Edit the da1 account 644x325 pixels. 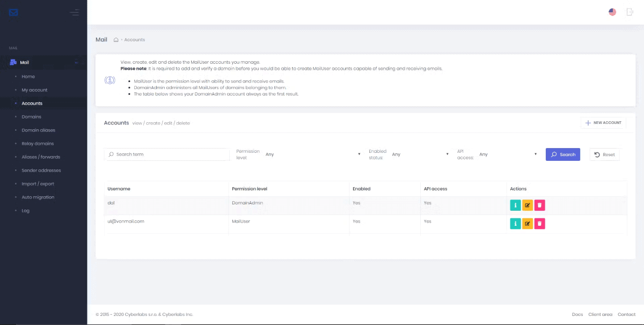click(x=528, y=205)
